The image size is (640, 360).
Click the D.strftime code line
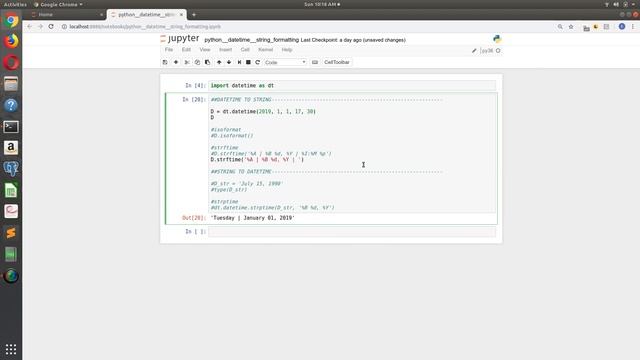pyautogui.click(x=257, y=160)
